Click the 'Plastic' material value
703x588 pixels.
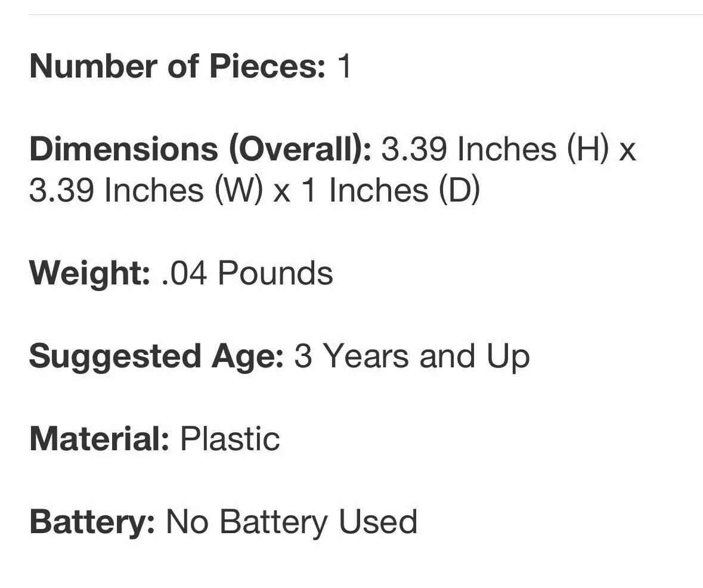pyautogui.click(x=230, y=440)
